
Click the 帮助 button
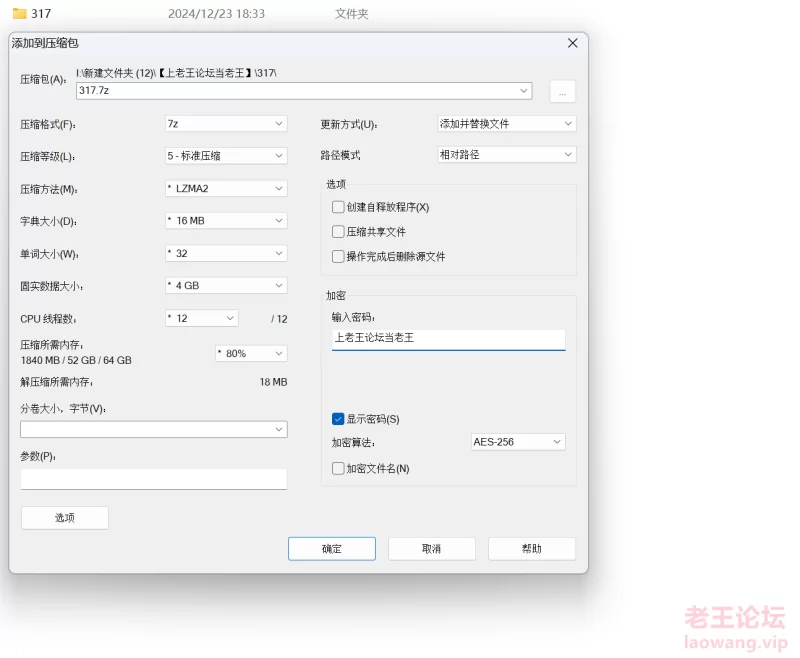pyautogui.click(x=532, y=549)
